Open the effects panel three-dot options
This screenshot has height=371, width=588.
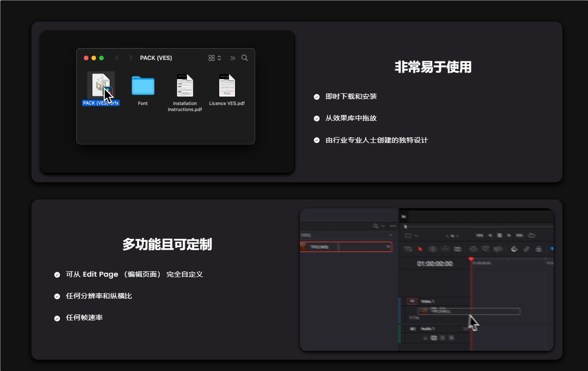[x=393, y=226]
